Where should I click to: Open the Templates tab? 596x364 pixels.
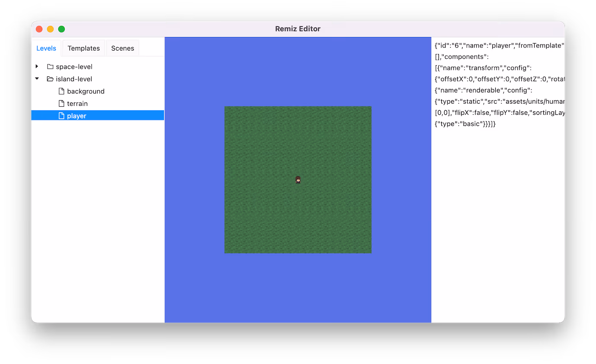coord(83,48)
